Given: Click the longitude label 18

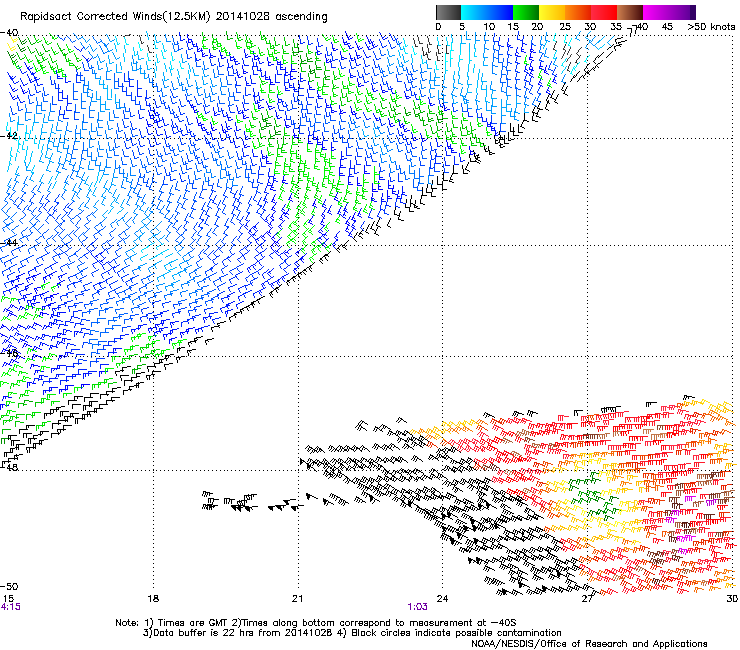Looking at the screenshot, I should 153,599.
